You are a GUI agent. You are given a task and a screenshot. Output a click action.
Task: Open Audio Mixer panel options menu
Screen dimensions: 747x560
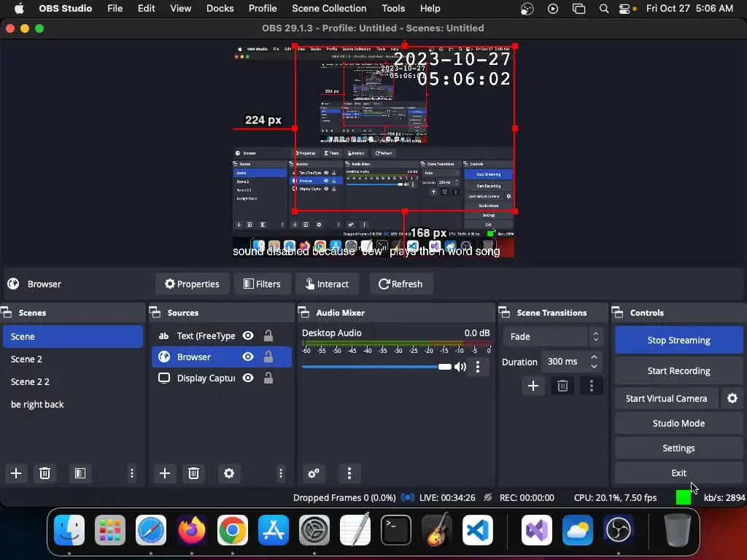pyautogui.click(x=349, y=473)
